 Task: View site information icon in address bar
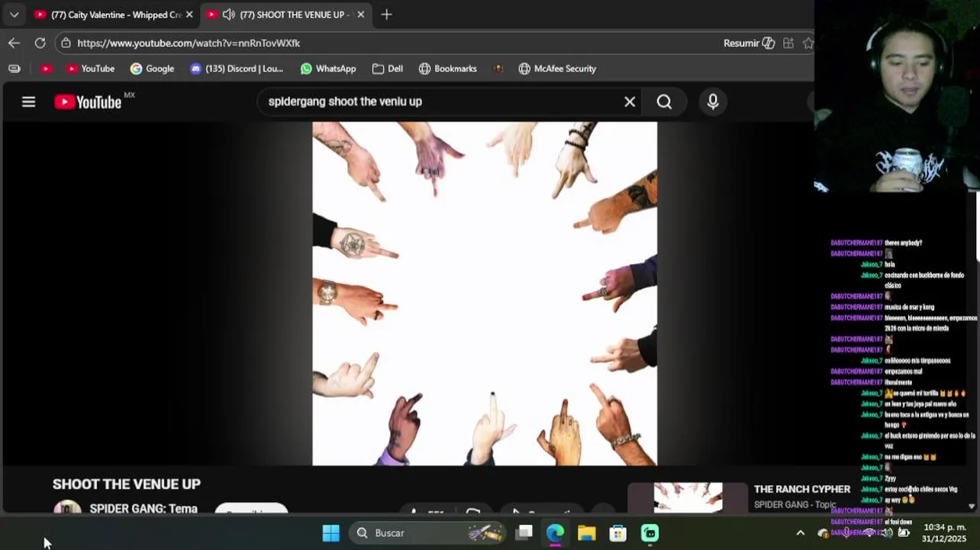66,43
